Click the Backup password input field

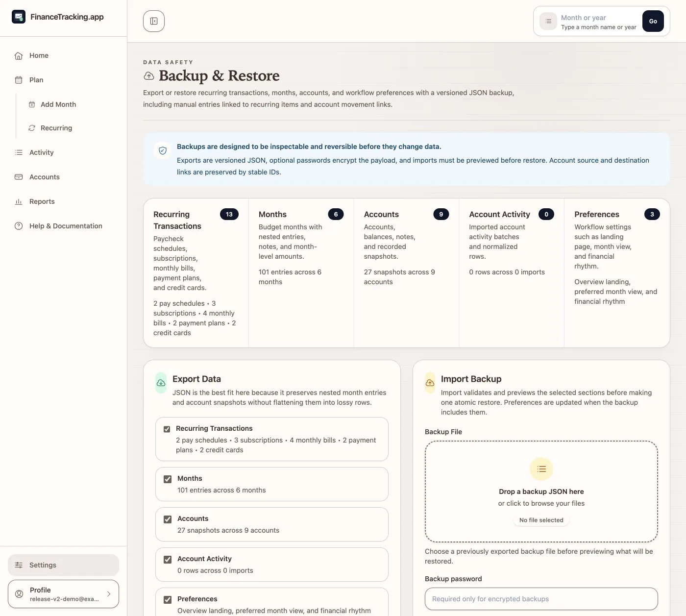tap(541, 599)
